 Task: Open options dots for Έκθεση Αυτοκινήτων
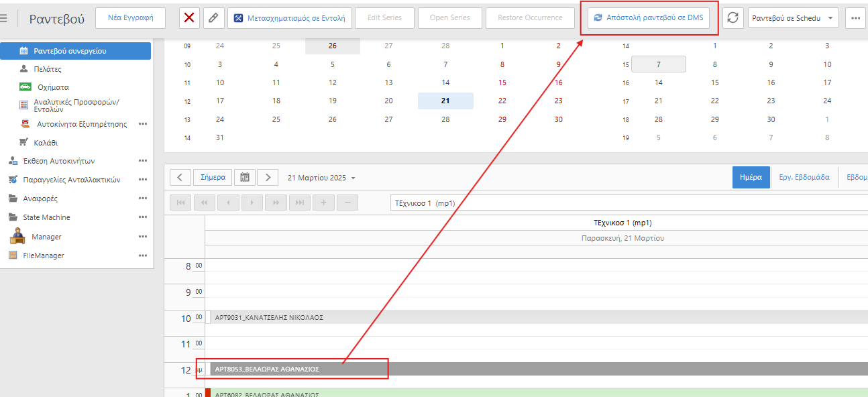click(x=142, y=161)
